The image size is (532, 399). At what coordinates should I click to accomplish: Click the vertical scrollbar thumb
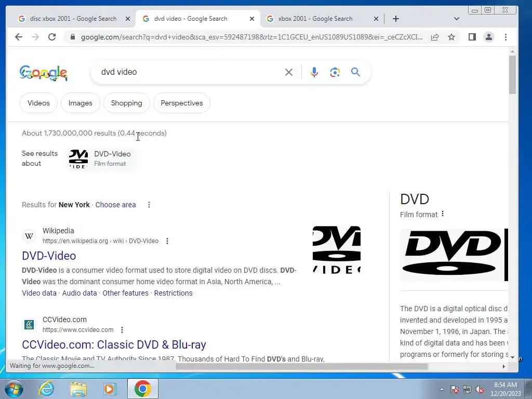pyautogui.click(x=512, y=75)
